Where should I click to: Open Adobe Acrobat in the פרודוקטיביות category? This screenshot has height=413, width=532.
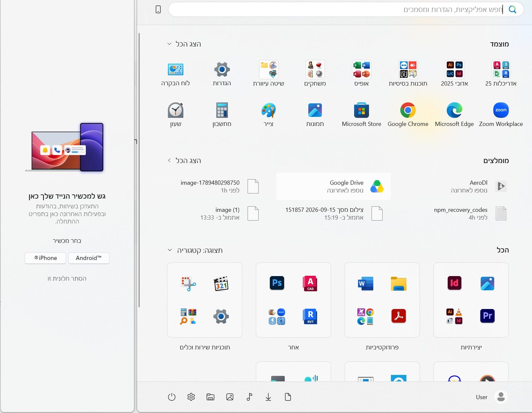[399, 316]
